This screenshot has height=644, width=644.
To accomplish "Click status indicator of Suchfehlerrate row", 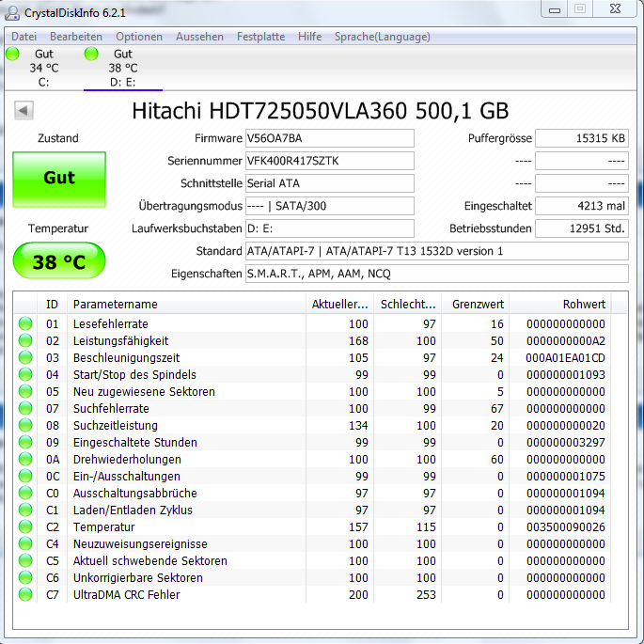I will pyautogui.click(x=25, y=408).
